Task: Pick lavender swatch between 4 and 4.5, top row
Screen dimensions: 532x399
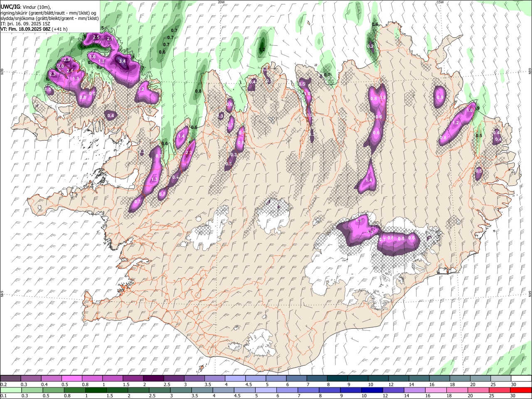Action: click(x=234, y=379)
